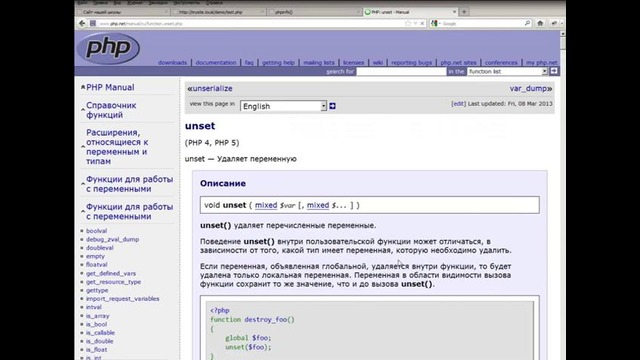Go to the faq page

(x=249, y=62)
